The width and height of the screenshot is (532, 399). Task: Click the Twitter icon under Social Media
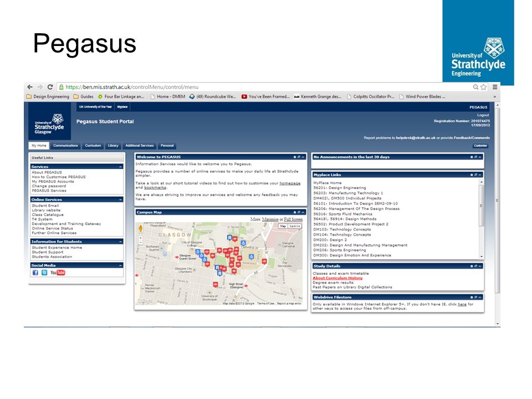click(44, 273)
